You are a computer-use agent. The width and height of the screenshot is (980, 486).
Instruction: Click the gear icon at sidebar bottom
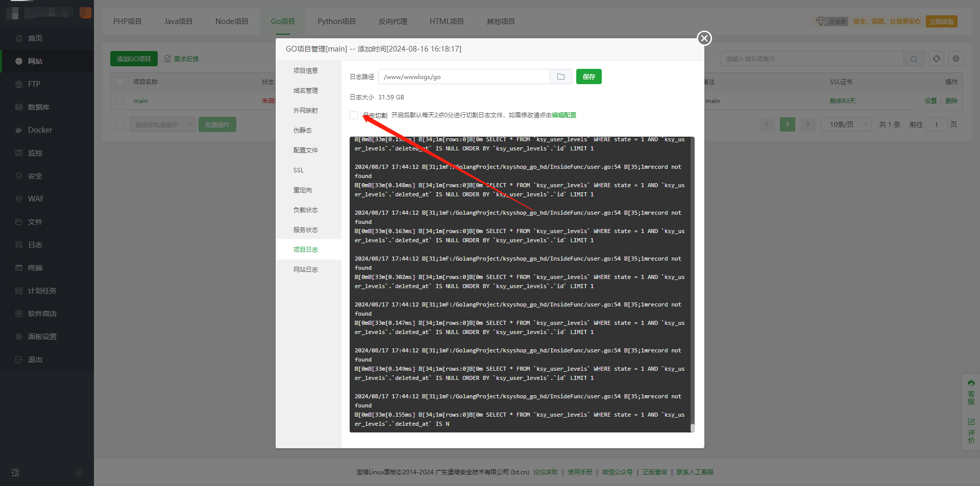coord(79,473)
